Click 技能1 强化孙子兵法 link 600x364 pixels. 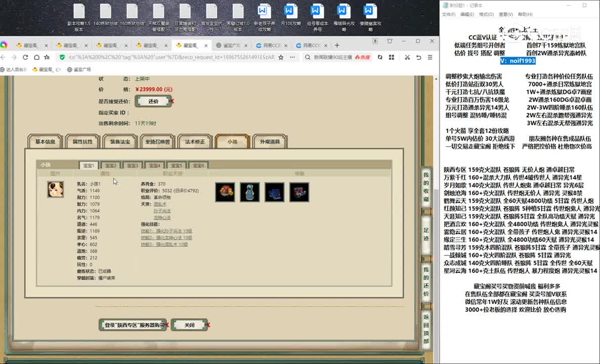point(166,231)
